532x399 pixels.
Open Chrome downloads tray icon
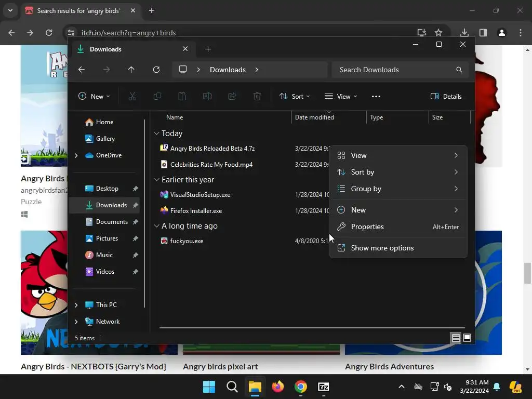464,33
